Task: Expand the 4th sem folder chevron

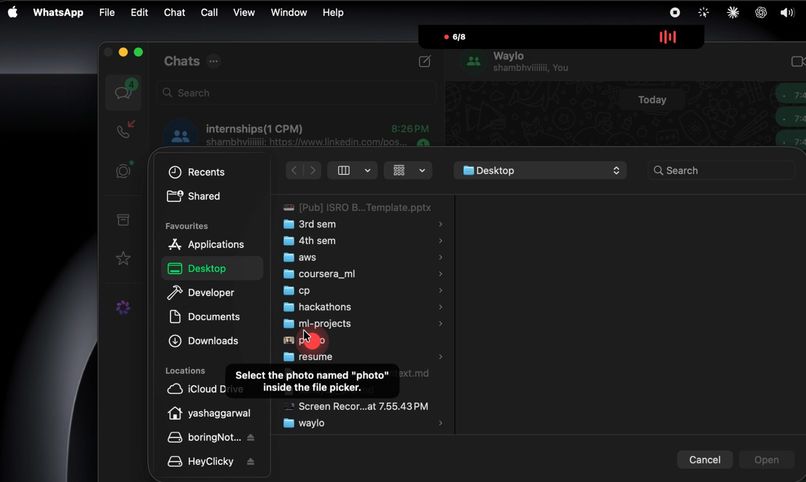Action: (x=441, y=240)
